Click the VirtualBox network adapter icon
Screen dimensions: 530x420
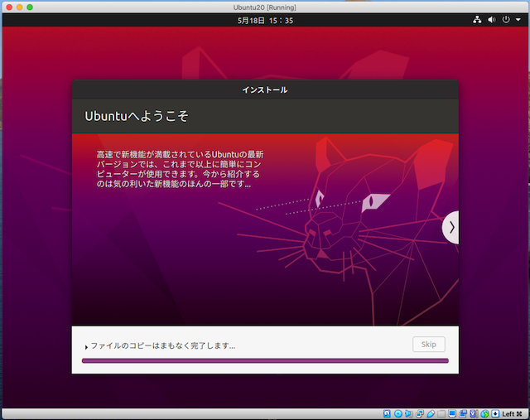point(420,413)
